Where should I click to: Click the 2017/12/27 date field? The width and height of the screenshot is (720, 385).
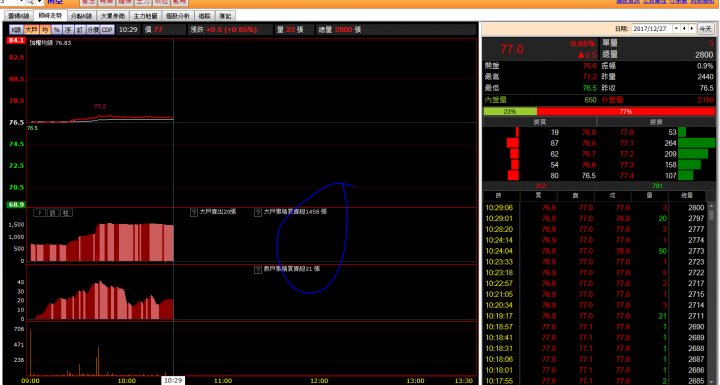click(652, 28)
